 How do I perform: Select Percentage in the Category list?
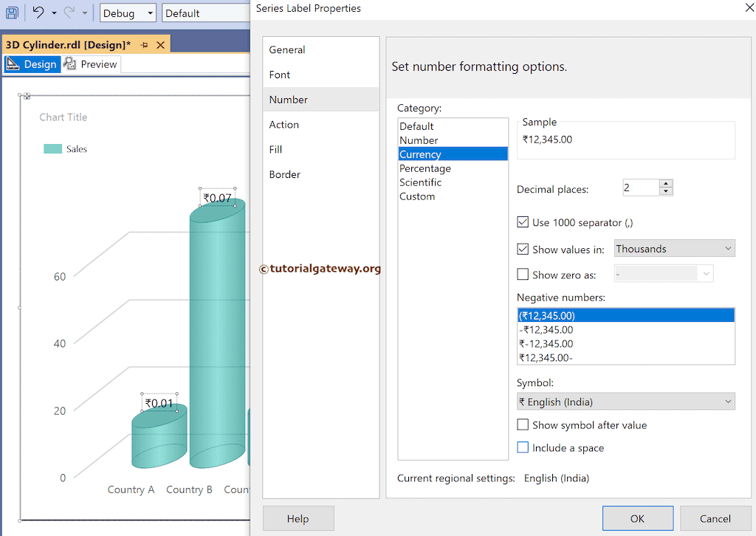pyautogui.click(x=425, y=168)
